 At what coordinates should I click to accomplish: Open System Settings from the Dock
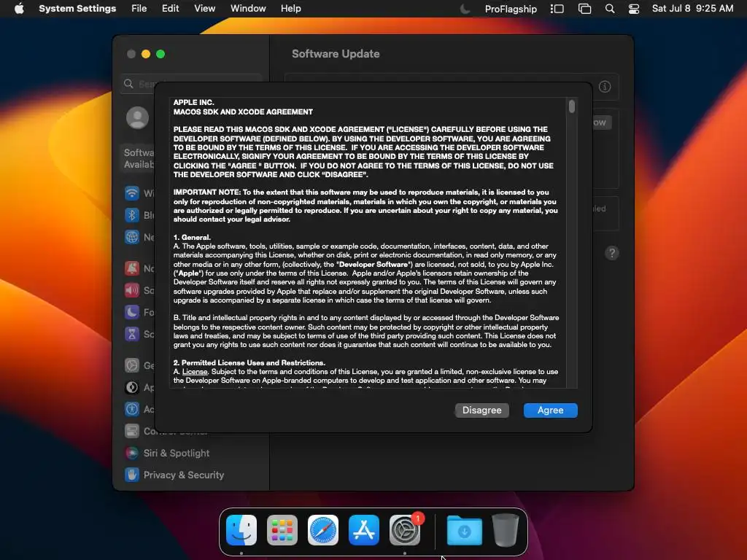click(404, 530)
